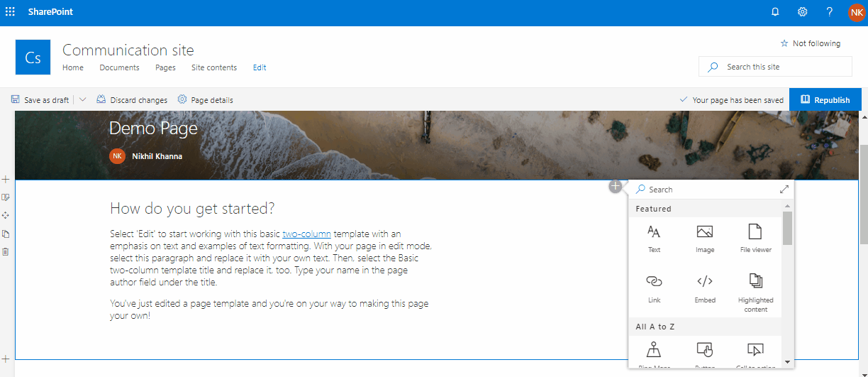Go to the Home navigation item
Screen dimensions: 868x377
(x=73, y=67)
